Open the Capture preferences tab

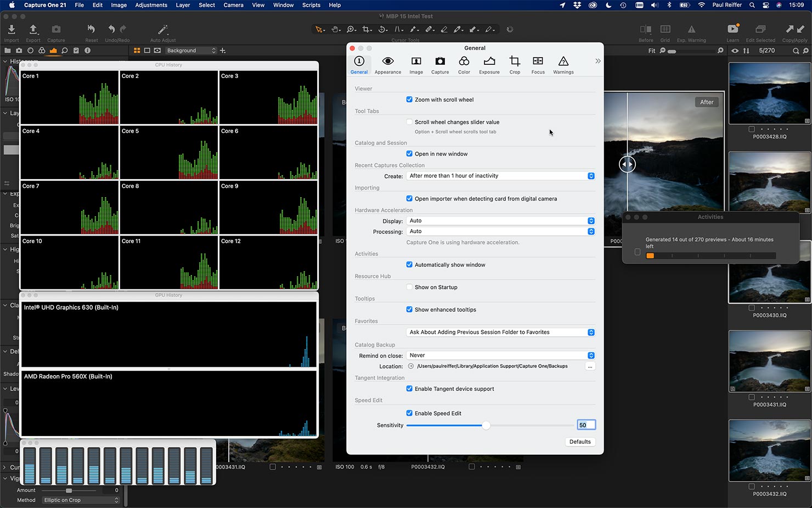click(x=439, y=65)
